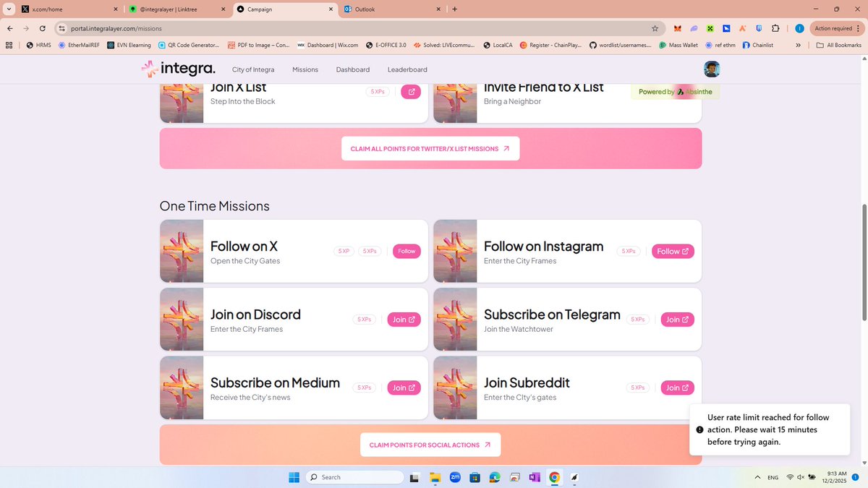Click the Integra logo

click(179, 69)
